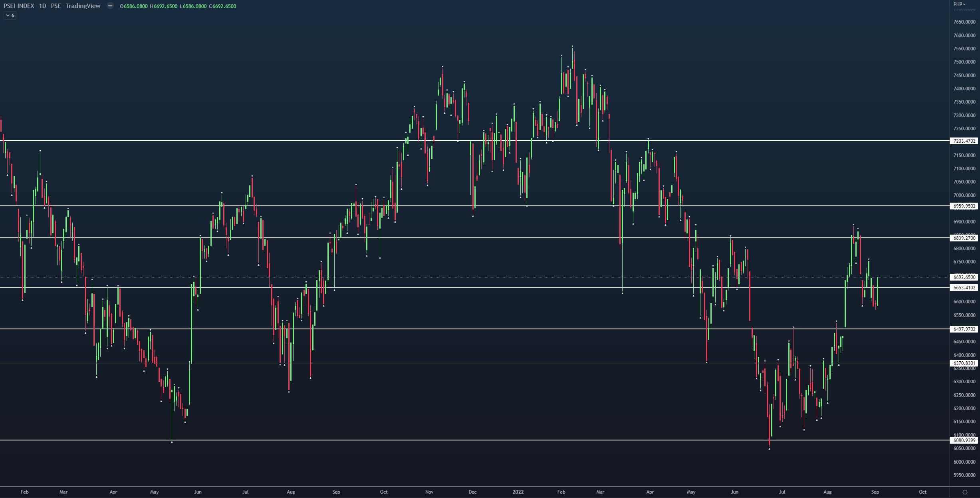
Task: Click the PSEI INDEX symbol title
Action: click(x=19, y=6)
